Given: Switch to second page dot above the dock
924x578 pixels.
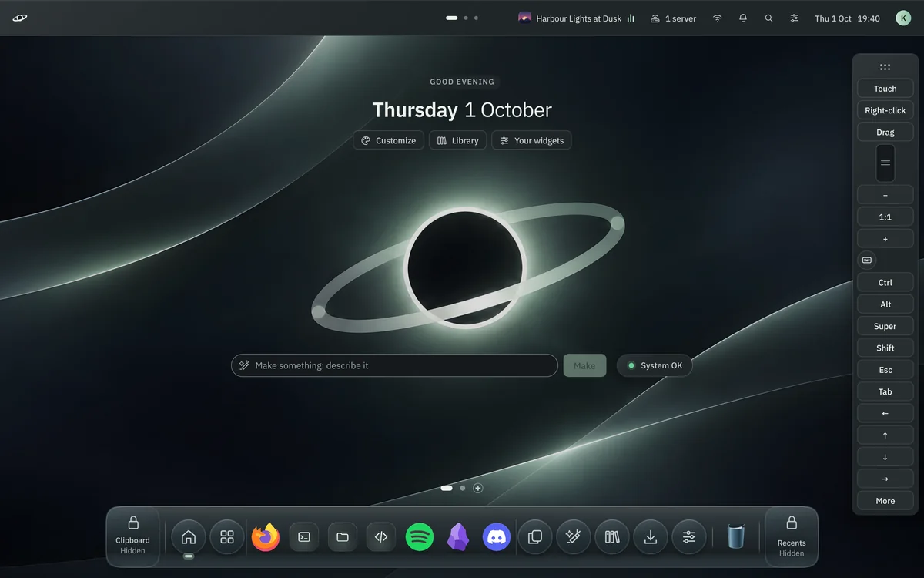Looking at the screenshot, I should pyautogui.click(x=463, y=488).
